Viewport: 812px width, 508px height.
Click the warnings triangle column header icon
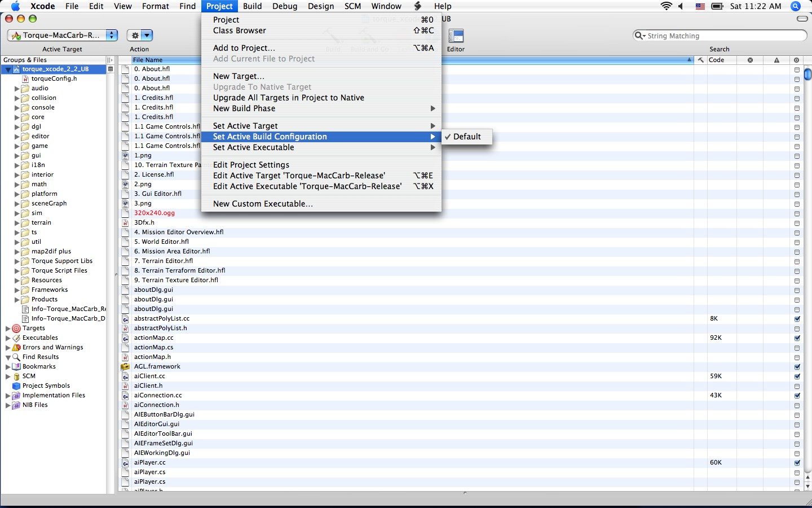click(776, 60)
